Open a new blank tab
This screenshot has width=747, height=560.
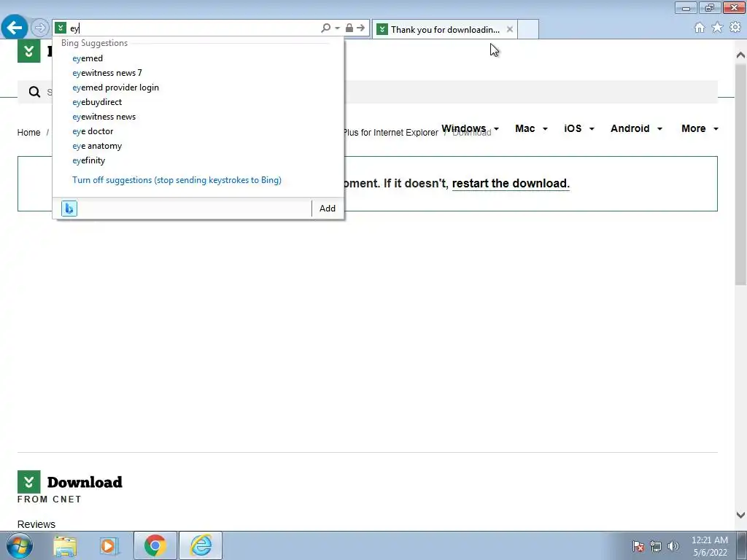pos(528,29)
